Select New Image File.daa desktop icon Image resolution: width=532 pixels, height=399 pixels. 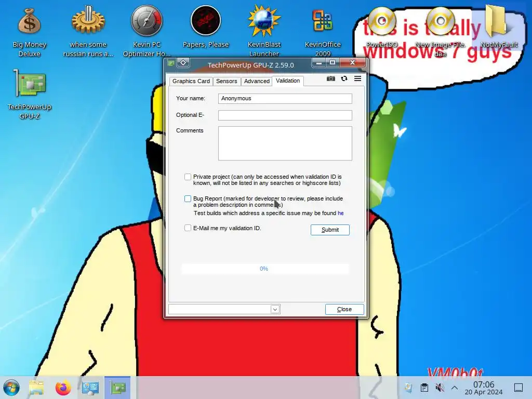[440, 32]
